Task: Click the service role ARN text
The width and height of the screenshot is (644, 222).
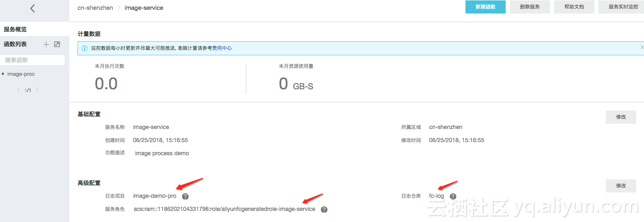Action: click(x=225, y=209)
